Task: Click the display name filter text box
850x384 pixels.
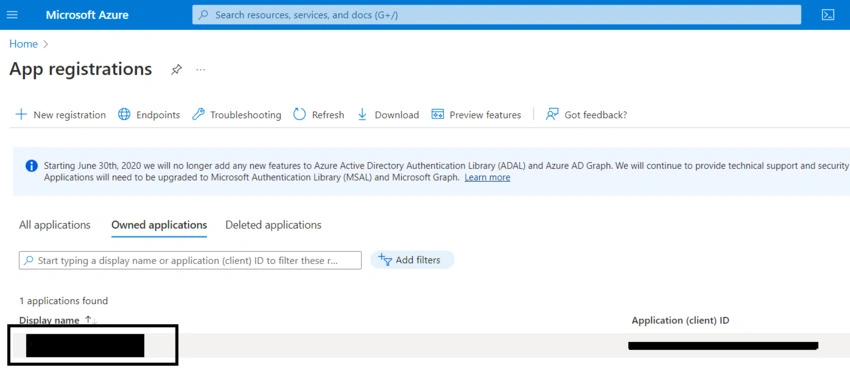Action: click(190, 260)
